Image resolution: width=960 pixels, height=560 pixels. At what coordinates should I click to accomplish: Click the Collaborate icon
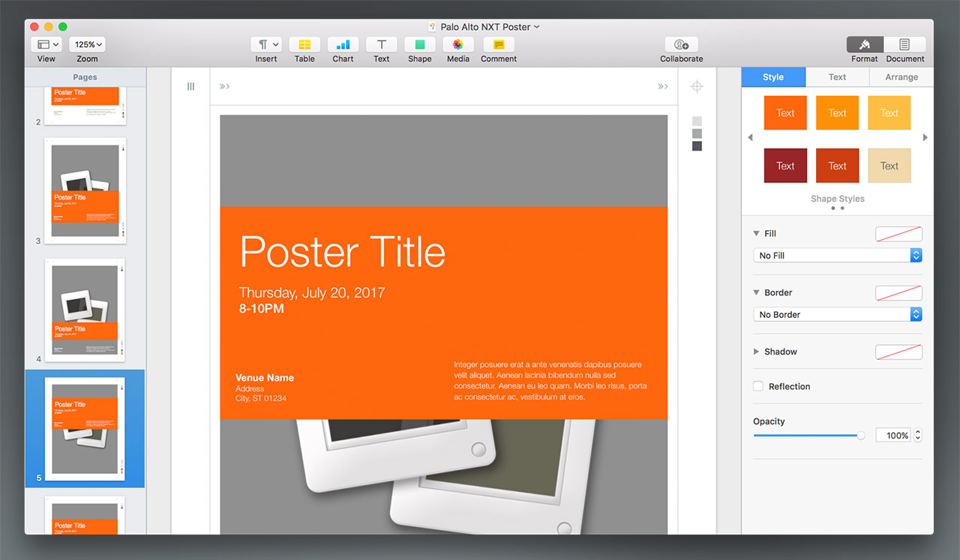point(681,45)
